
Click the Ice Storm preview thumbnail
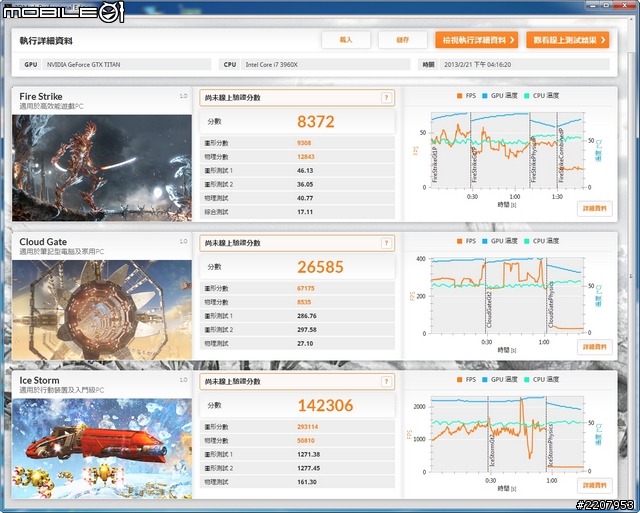pyautogui.click(x=102, y=449)
